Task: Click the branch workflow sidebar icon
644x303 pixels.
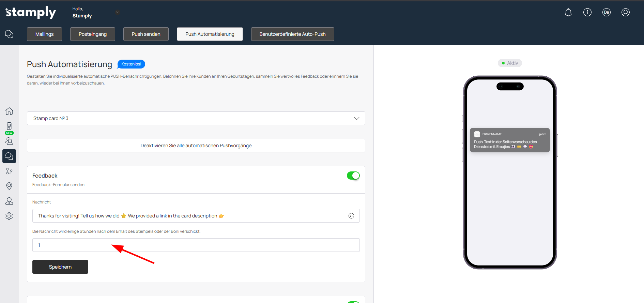Action: coord(9,171)
